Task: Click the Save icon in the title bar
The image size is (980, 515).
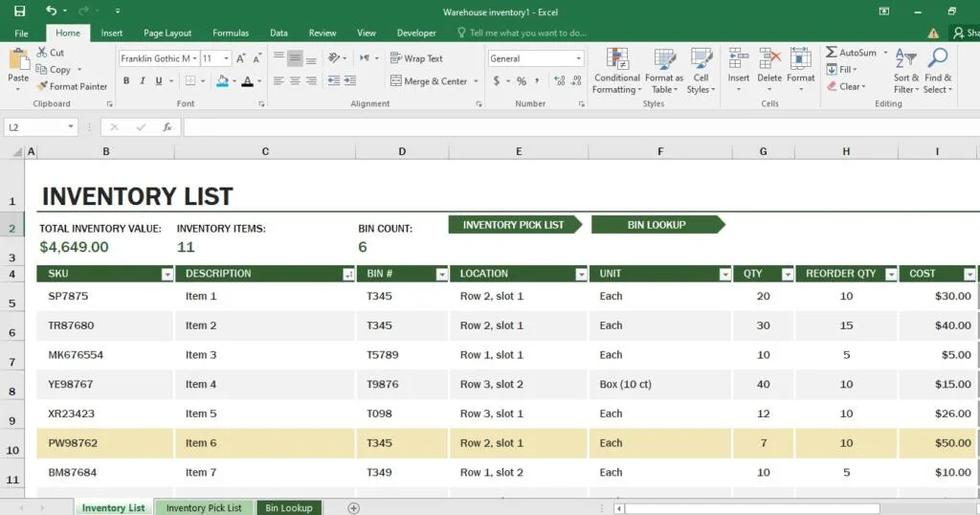Action: coord(19,11)
